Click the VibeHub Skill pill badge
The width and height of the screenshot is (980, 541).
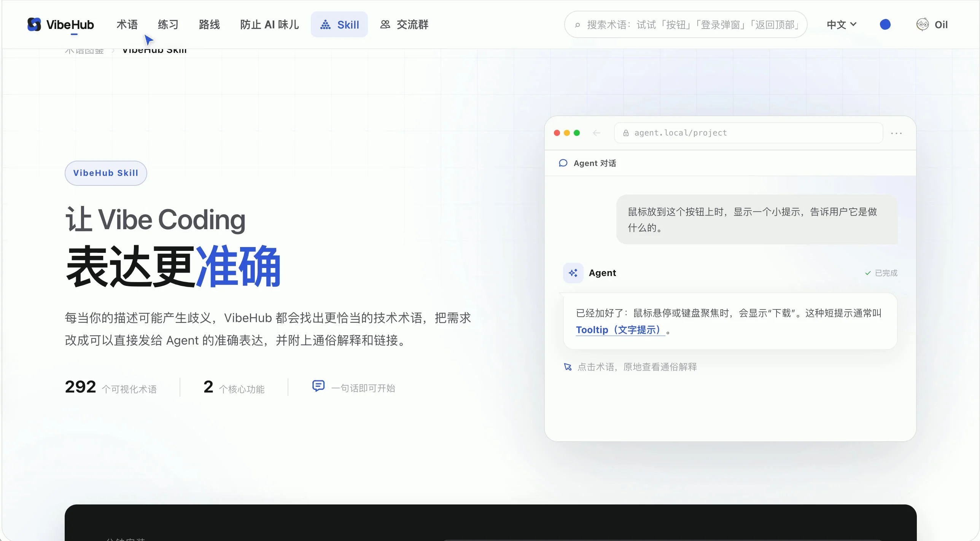[x=106, y=173]
